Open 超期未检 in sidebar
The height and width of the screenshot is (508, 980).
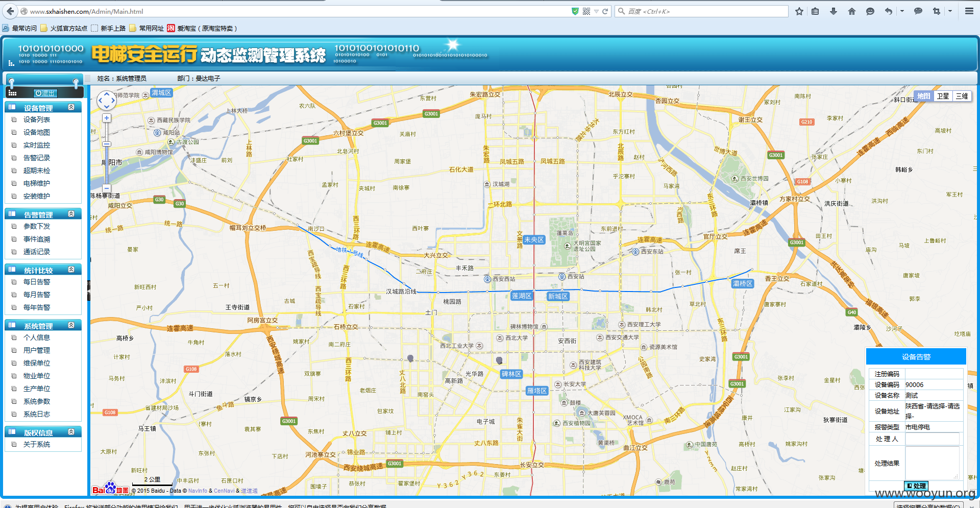(x=37, y=171)
